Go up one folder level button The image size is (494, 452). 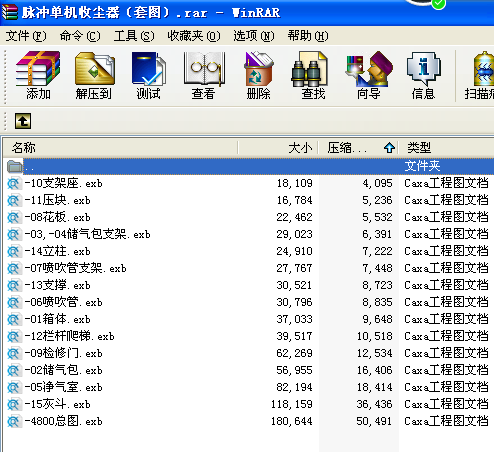(23, 121)
